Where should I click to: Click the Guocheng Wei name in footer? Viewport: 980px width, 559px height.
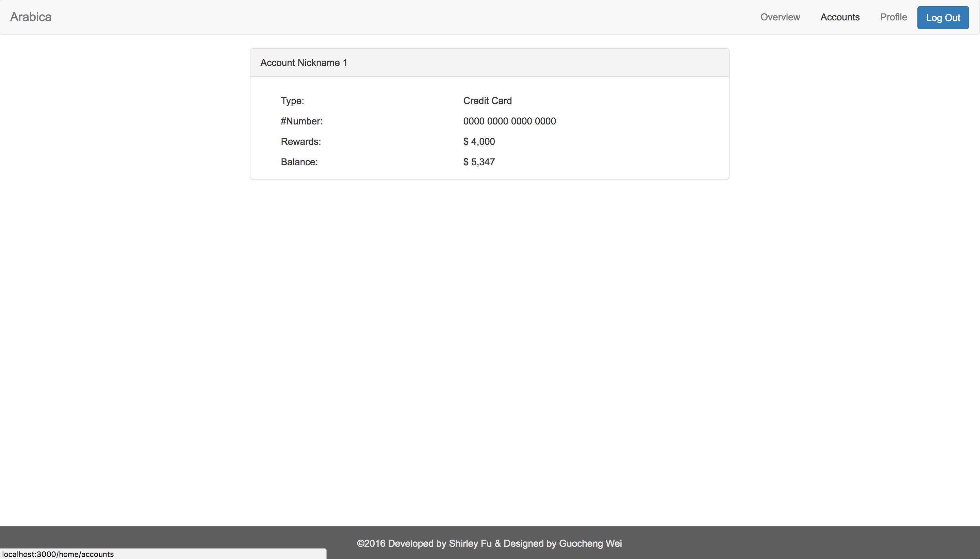point(590,543)
